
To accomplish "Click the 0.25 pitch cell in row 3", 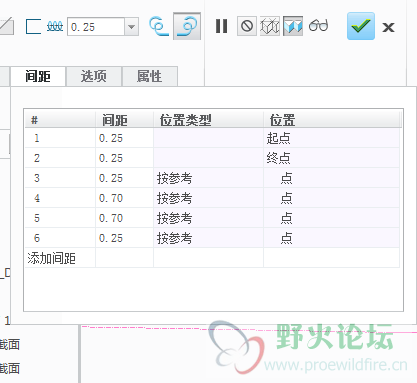I will click(124, 178).
